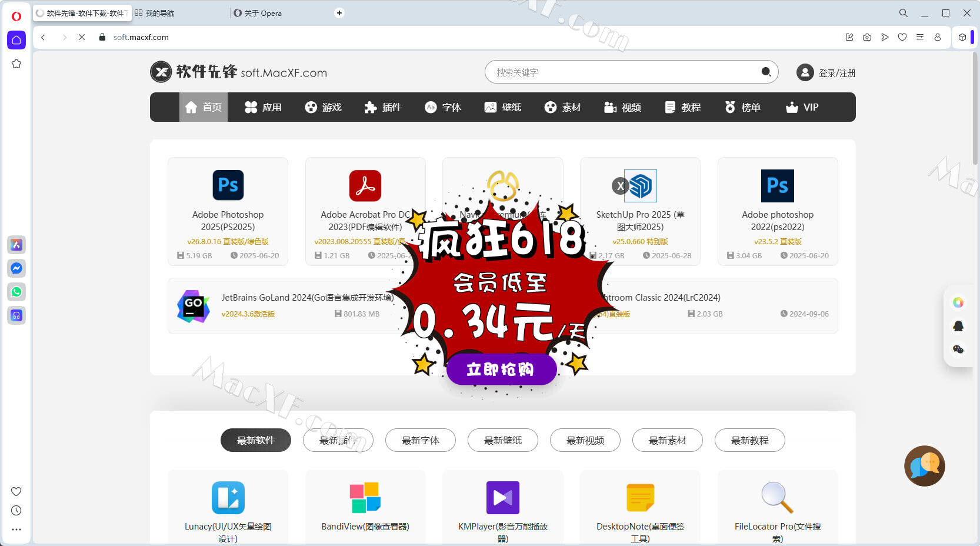This screenshot has height=546, width=980.
Task: Open the VIP navigation item
Action: (802, 107)
